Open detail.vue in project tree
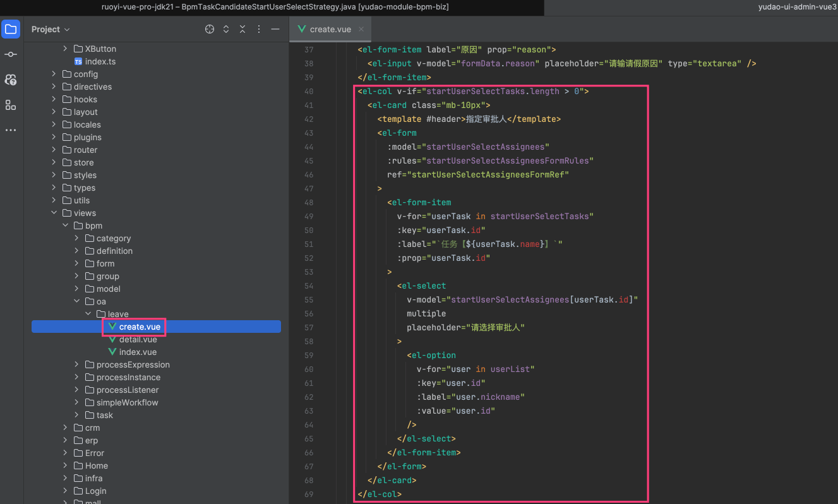Screen dimensions: 838x504 pos(138,340)
